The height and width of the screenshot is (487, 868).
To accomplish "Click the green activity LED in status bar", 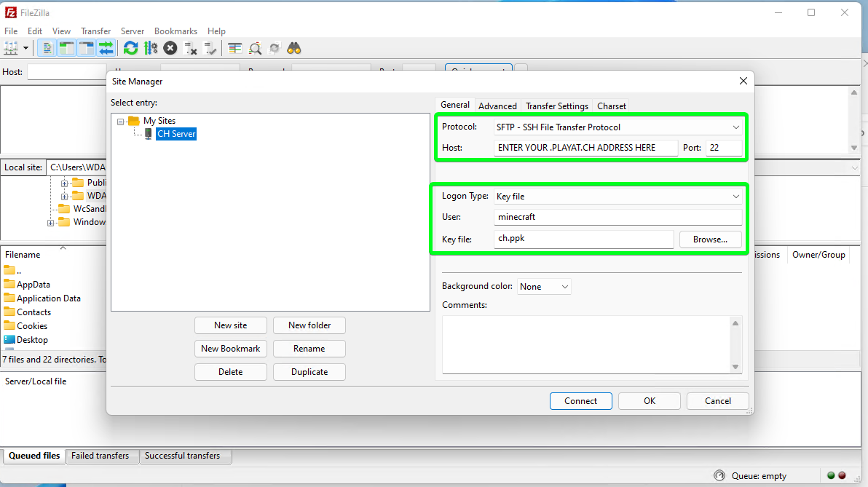I will 831,475.
